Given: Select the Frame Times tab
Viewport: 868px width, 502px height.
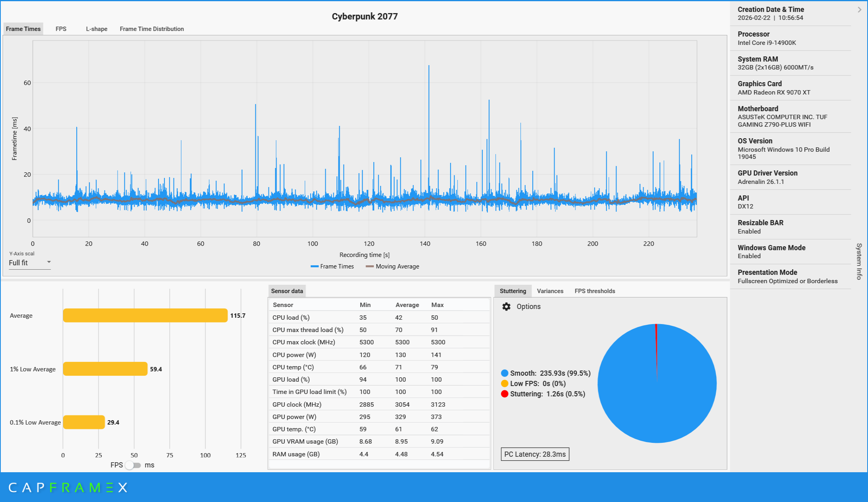Looking at the screenshot, I should click(23, 29).
